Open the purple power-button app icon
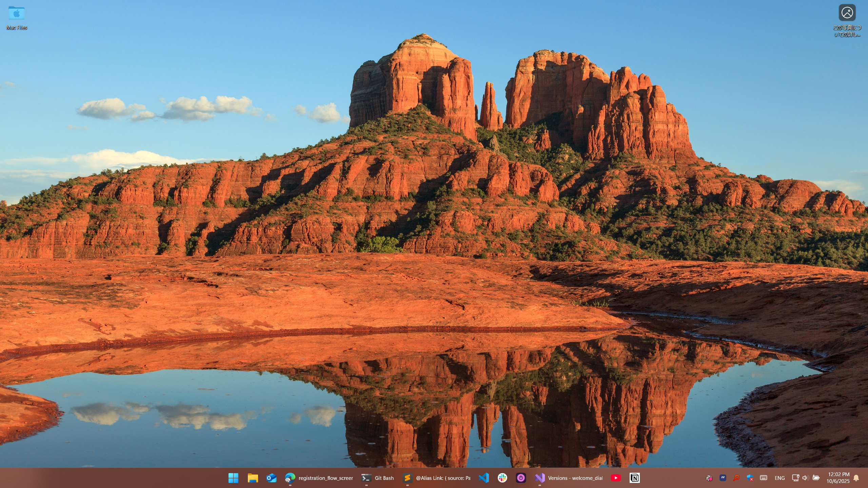Viewport: 868px width, 488px height. click(x=521, y=478)
